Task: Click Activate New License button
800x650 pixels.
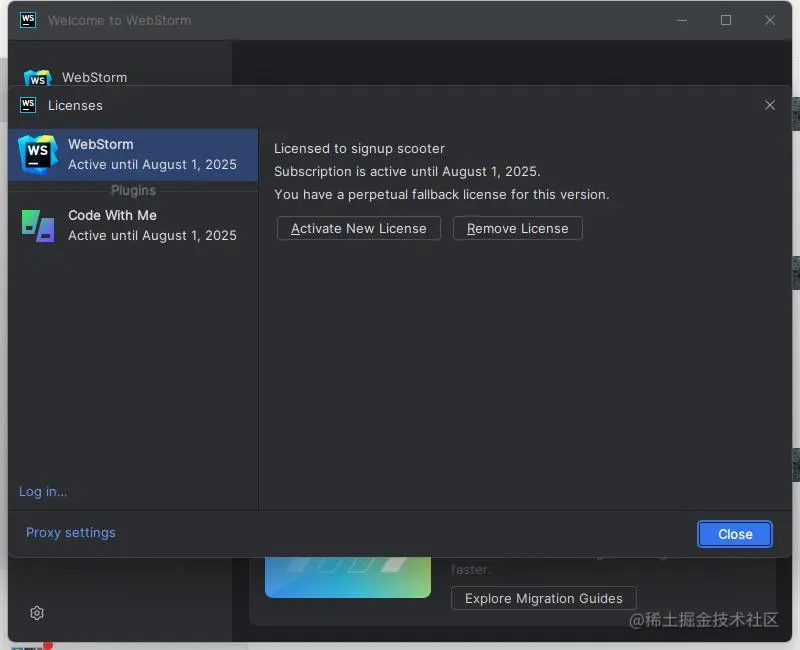Action: 359,228
